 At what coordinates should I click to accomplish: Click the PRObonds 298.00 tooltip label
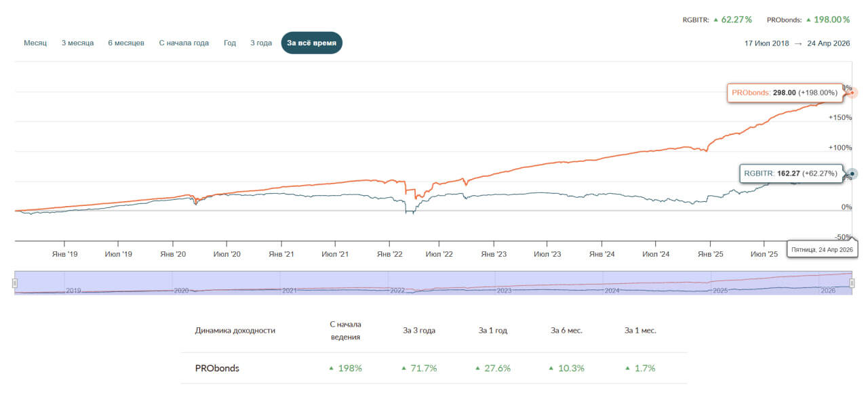pos(785,92)
